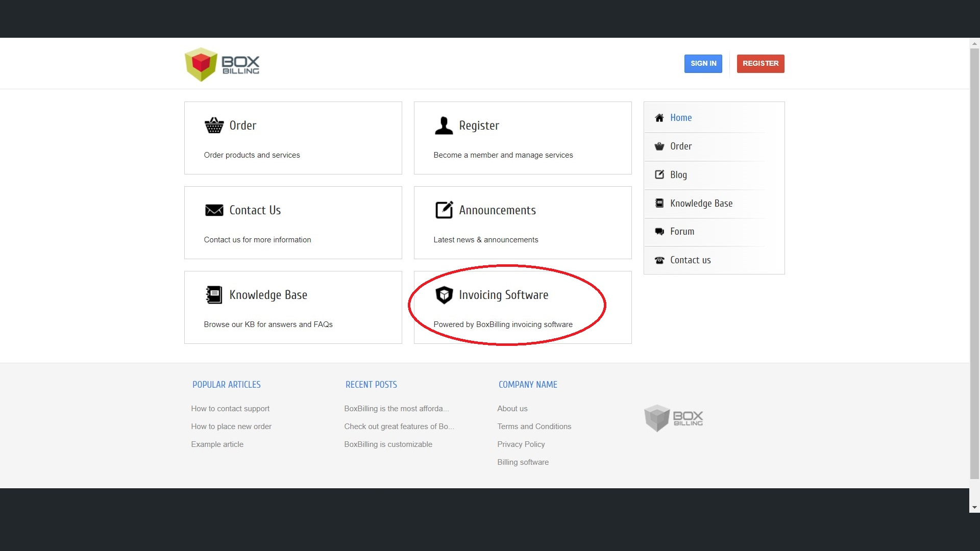Click 'Contact us for more information' text
This screenshot has width=980, height=551.
[x=257, y=240]
